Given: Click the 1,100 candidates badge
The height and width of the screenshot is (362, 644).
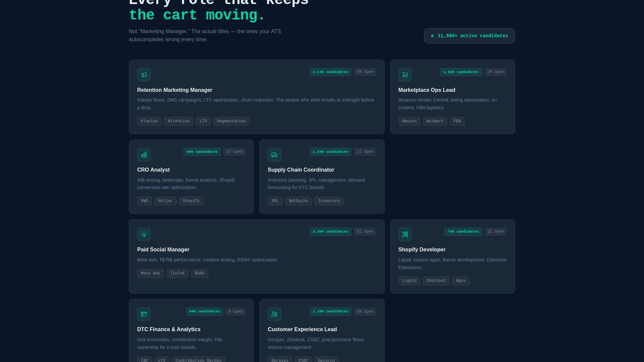Looking at the screenshot, I should [x=330, y=311].
